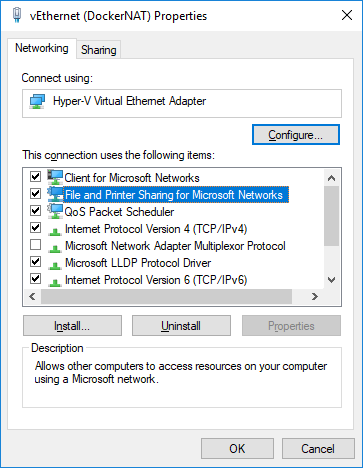
Task: Click the Uninstall button
Action: coord(181,326)
